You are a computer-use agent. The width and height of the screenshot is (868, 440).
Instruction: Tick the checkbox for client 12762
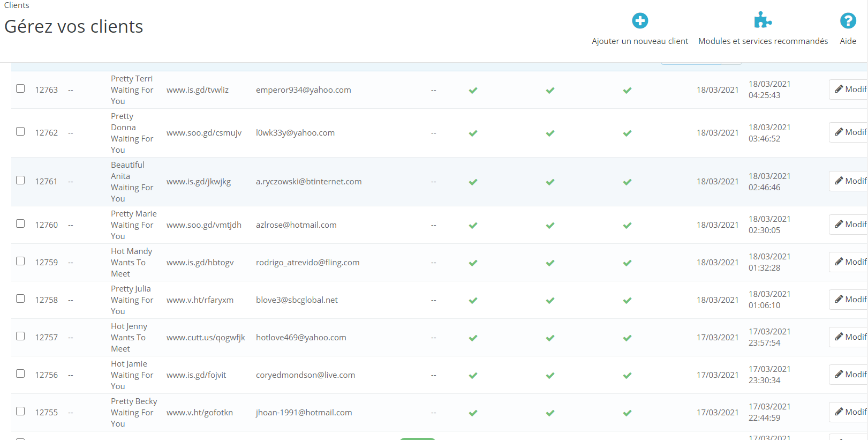click(20, 131)
